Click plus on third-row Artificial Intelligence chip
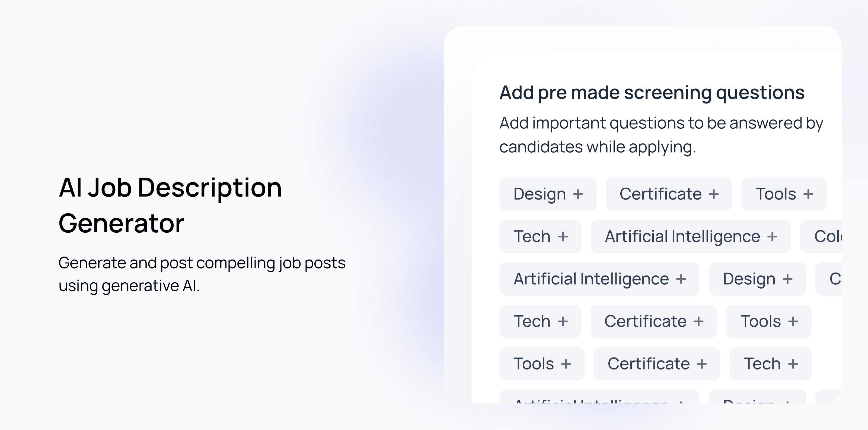This screenshot has height=430, width=868. (681, 279)
